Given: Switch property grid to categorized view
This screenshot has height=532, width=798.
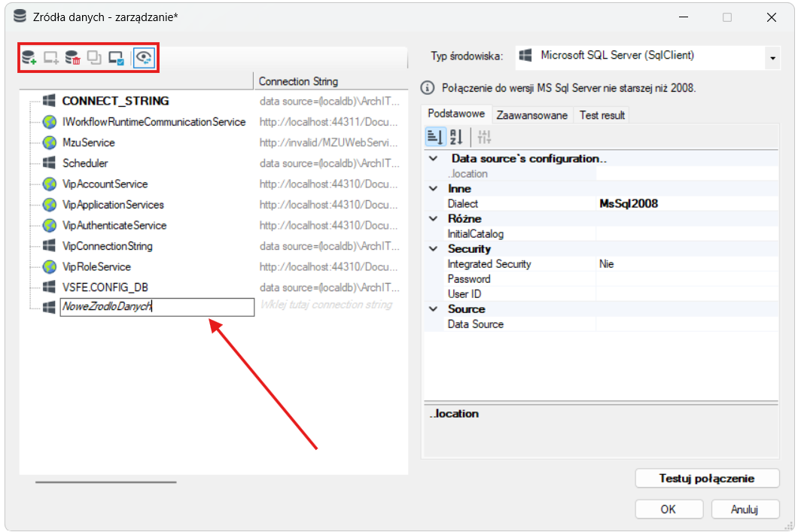Looking at the screenshot, I should point(435,137).
